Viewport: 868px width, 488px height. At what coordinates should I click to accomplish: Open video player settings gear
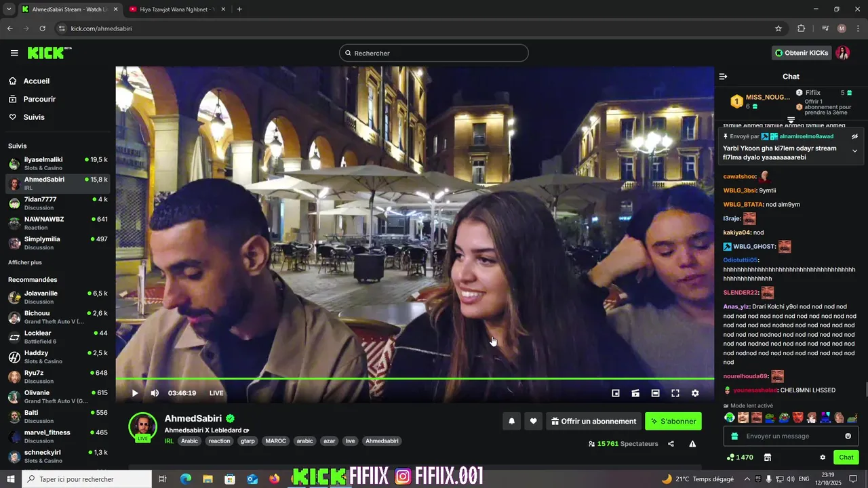coord(695,393)
